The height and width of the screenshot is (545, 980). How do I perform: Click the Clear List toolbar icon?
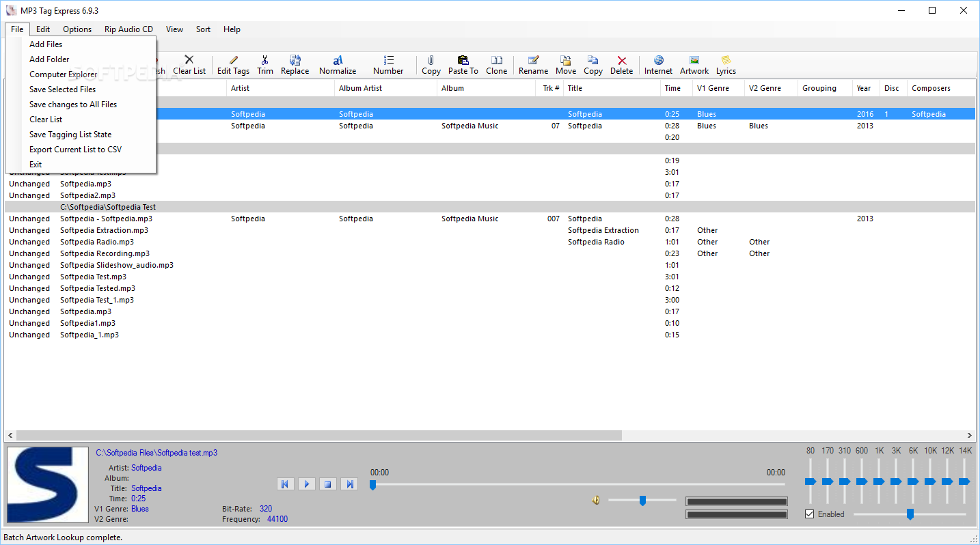tap(189, 65)
